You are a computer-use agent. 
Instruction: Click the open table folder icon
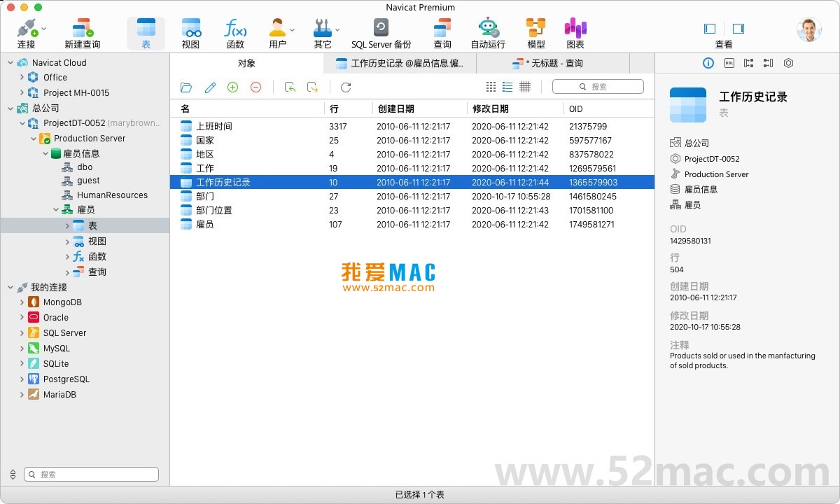click(186, 87)
